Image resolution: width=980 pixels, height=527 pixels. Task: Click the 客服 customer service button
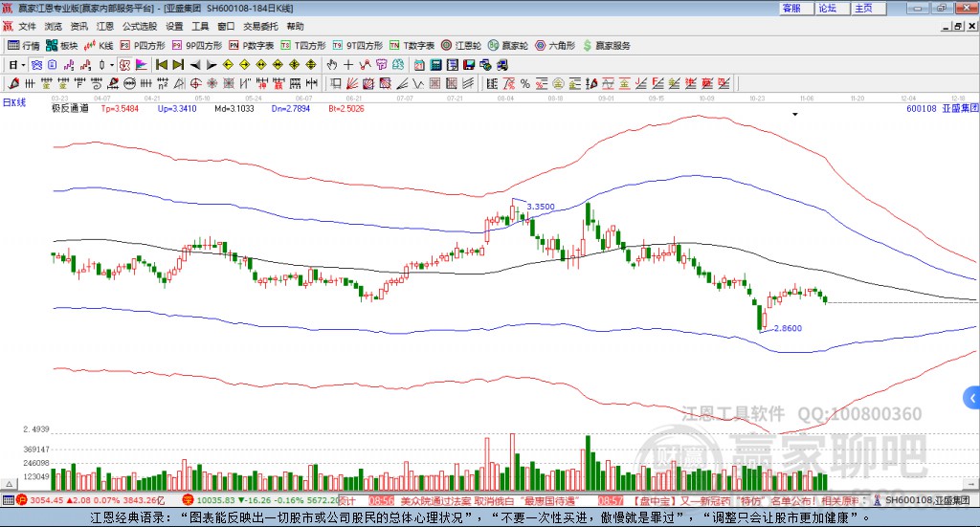point(791,8)
